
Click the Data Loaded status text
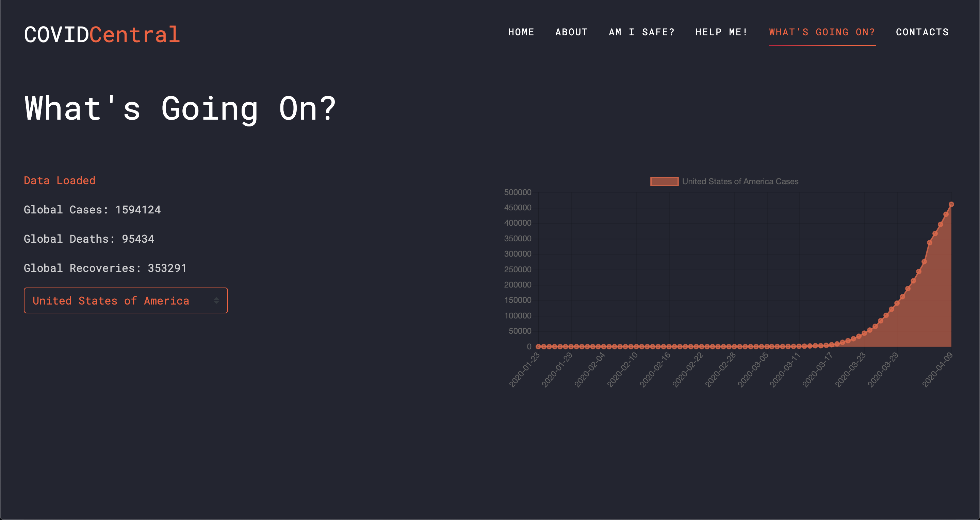(60, 180)
